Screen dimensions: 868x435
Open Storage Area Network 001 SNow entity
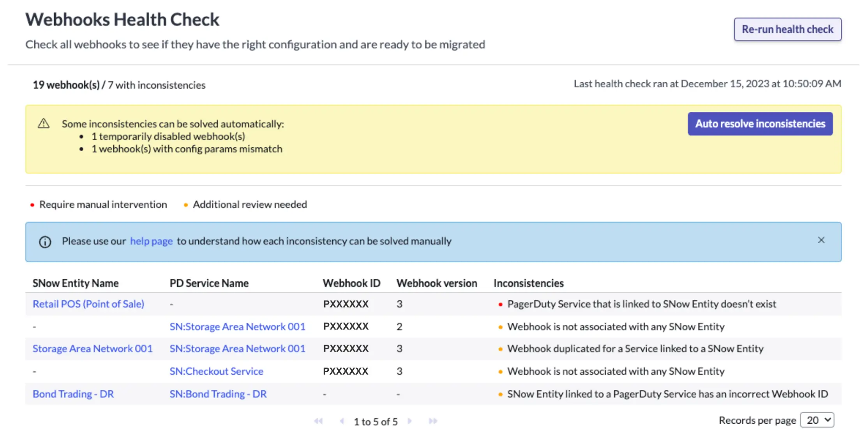[x=92, y=349]
